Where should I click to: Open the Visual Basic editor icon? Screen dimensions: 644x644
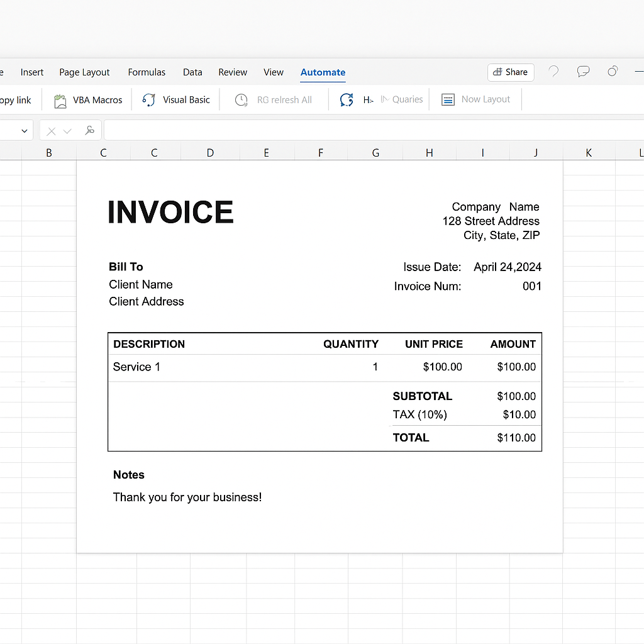pos(149,100)
